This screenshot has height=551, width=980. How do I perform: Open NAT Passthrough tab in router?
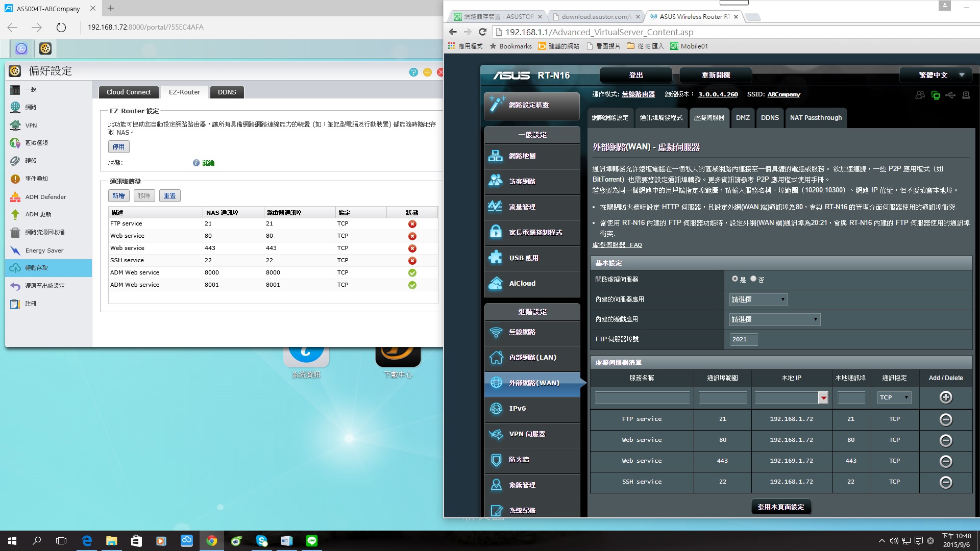tap(816, 118)
